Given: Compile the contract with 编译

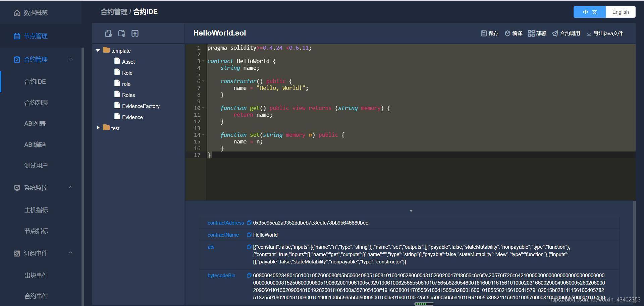Looking at the screenshot, I should [514, 33].
